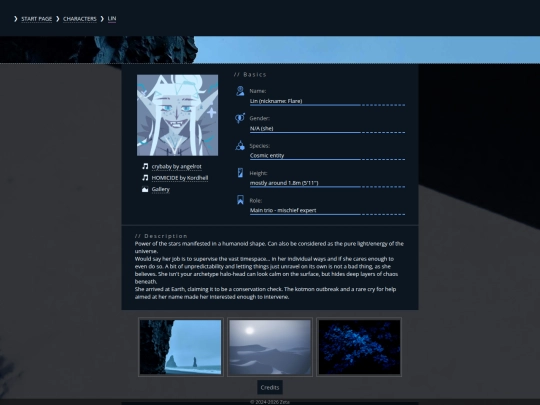Screen dimensions: 540x405
Task: Click the 'Name:' field label
Action: 258,91
